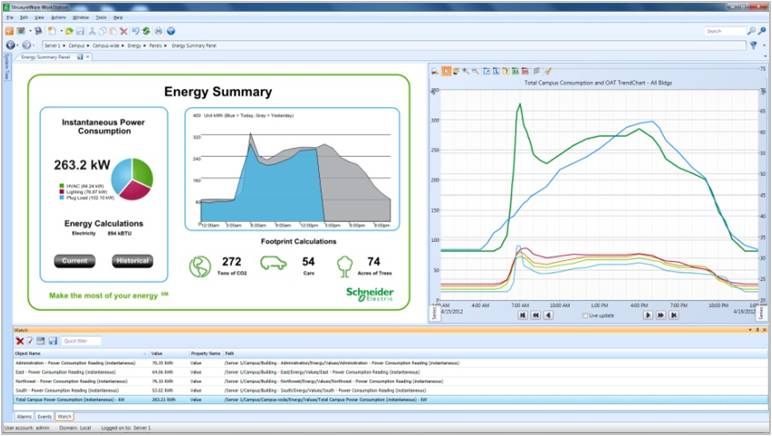This screenshot has width=772, height=436.
Task: Open the Tools menu
Action: coord(101,18)
